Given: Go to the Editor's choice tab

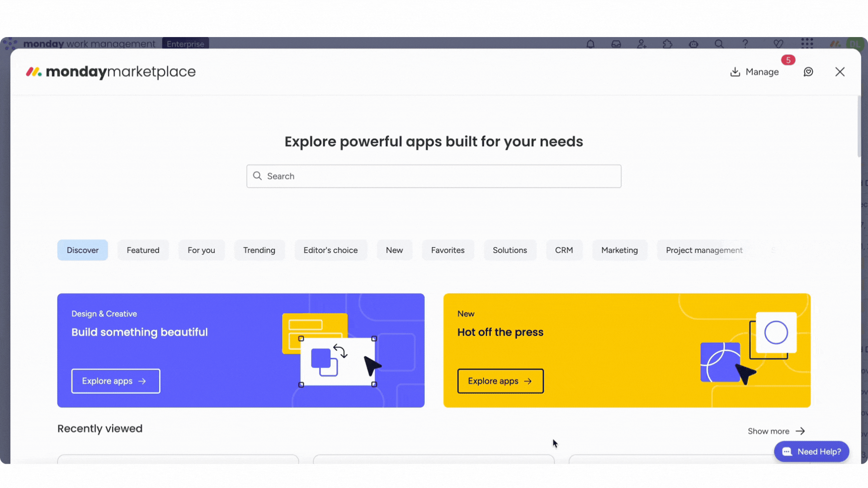Looking at the screenshot, I should [330, 250].
